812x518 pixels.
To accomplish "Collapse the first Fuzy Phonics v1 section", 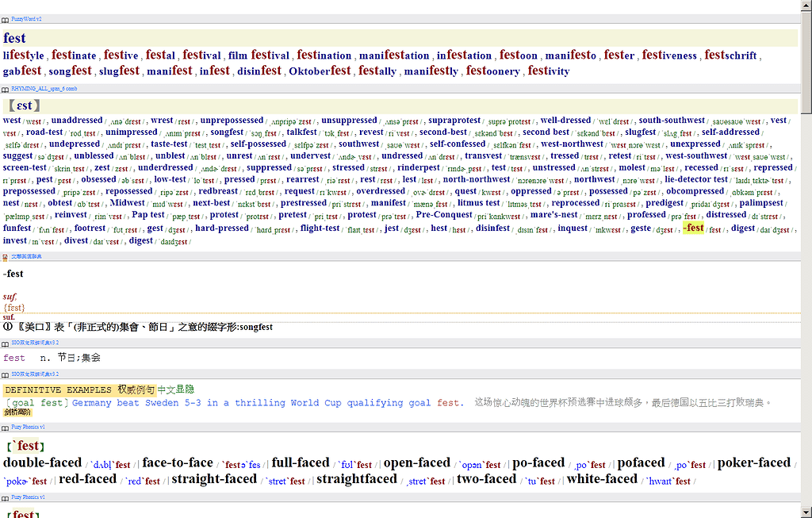I will pyautogui.click(x=28, y=427).
